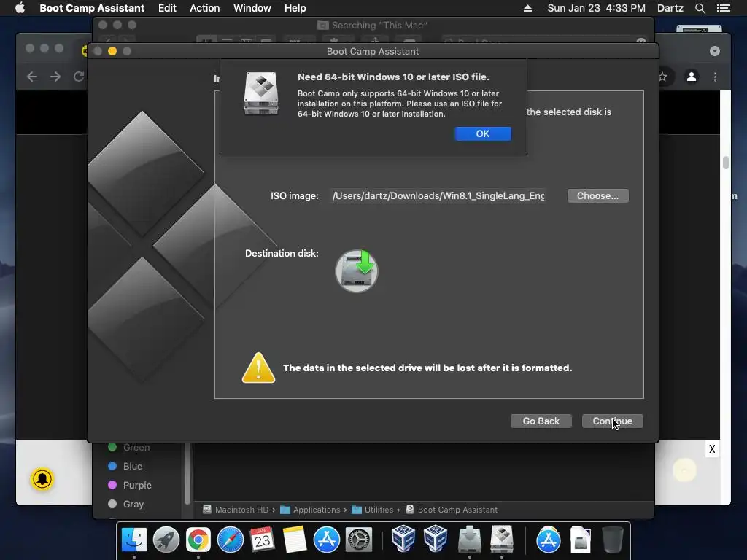Click the Boot Camp disk icon in alert

click(260, 93)
